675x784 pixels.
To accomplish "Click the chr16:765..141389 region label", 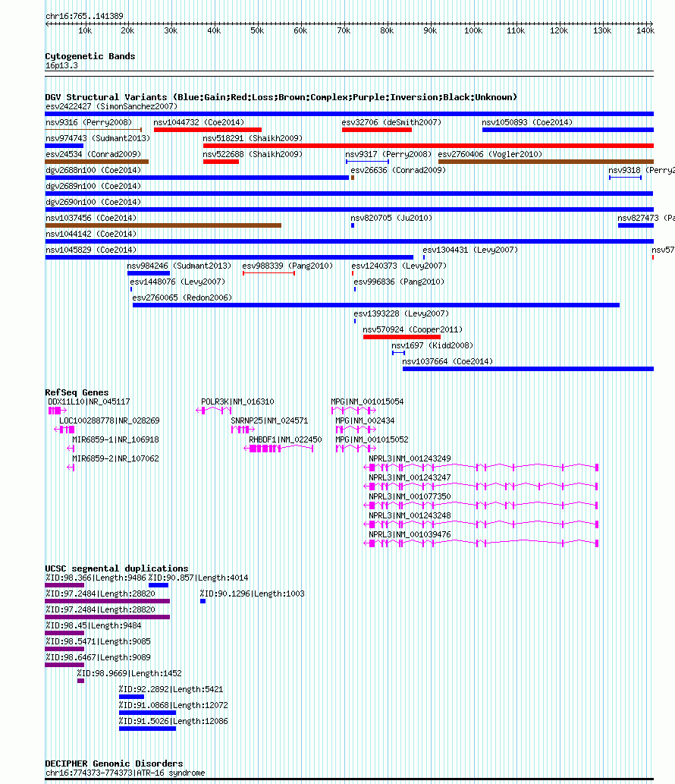I will point(84,17).
